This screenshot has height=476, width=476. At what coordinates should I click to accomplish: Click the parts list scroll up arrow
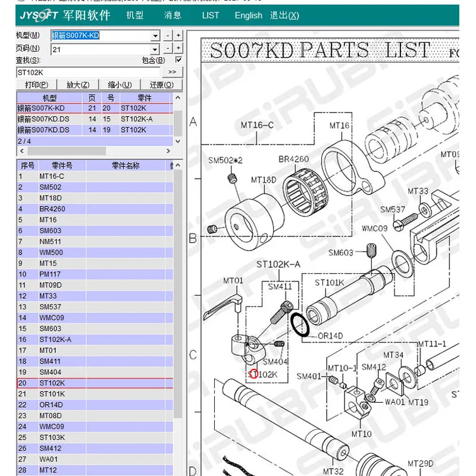[178, 165]
